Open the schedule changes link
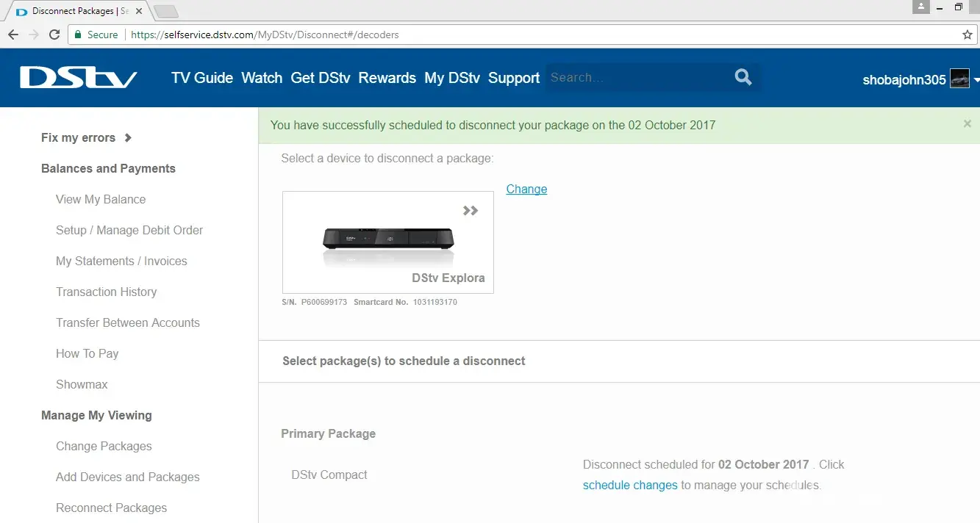Screen dimensions: 980x523 tap(630, 485)
